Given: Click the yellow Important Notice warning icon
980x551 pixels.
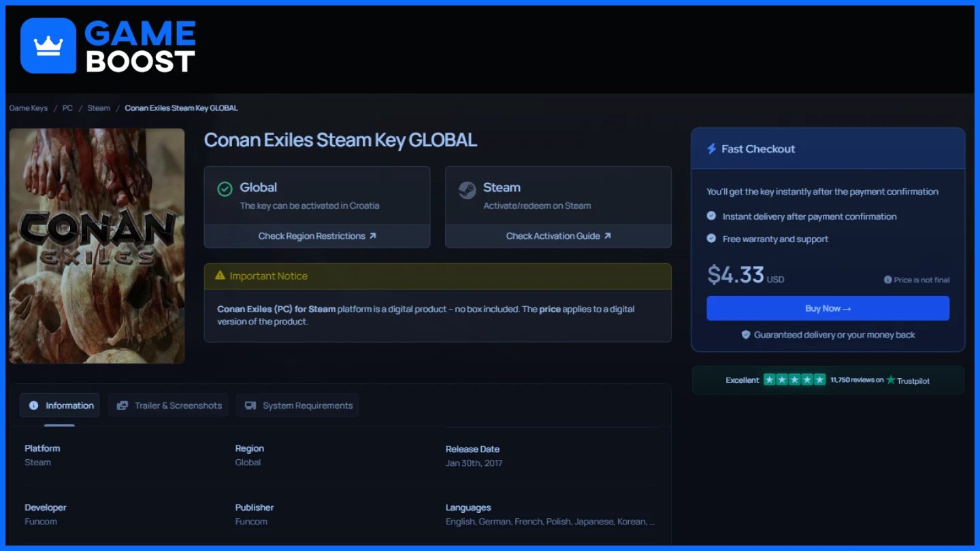Looking at the screenshot, I should (x=220, y=275).
